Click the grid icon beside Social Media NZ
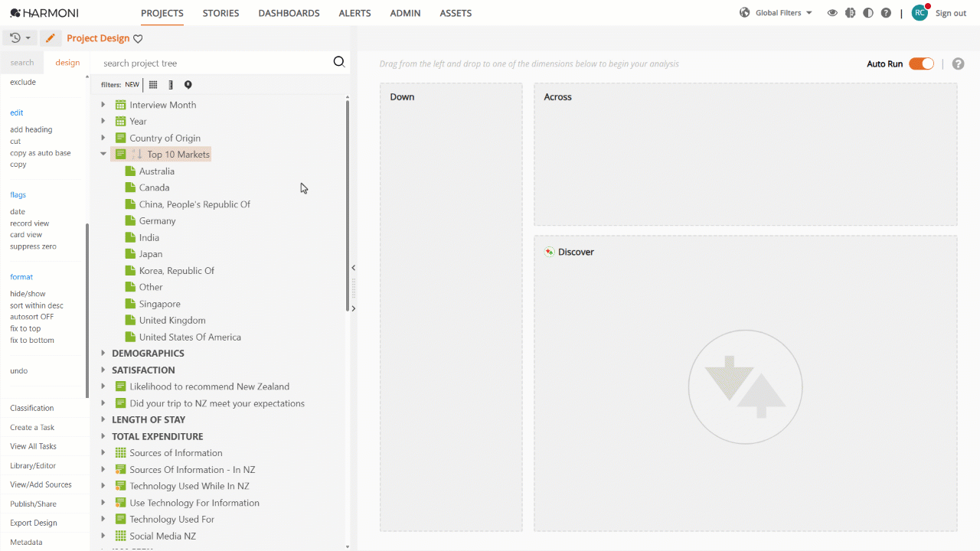Screen dimensions: 980x551 [120, 536]
